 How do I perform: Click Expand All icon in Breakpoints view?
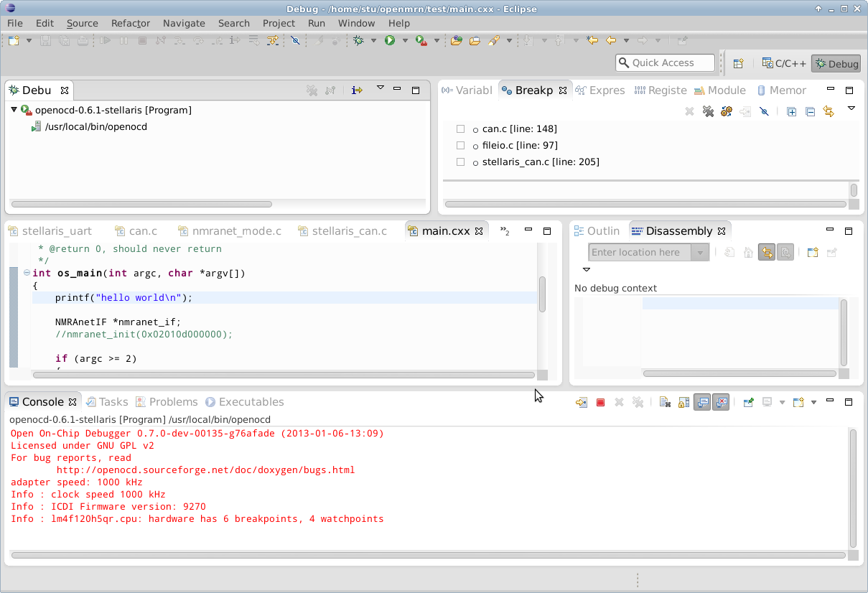point(791,112)
